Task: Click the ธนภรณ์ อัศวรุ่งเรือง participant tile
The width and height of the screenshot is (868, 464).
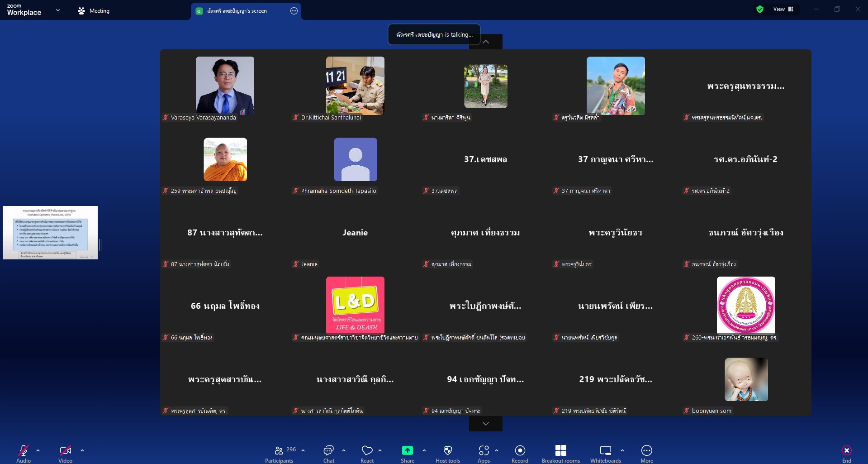Action: click(x=746, y=232)
